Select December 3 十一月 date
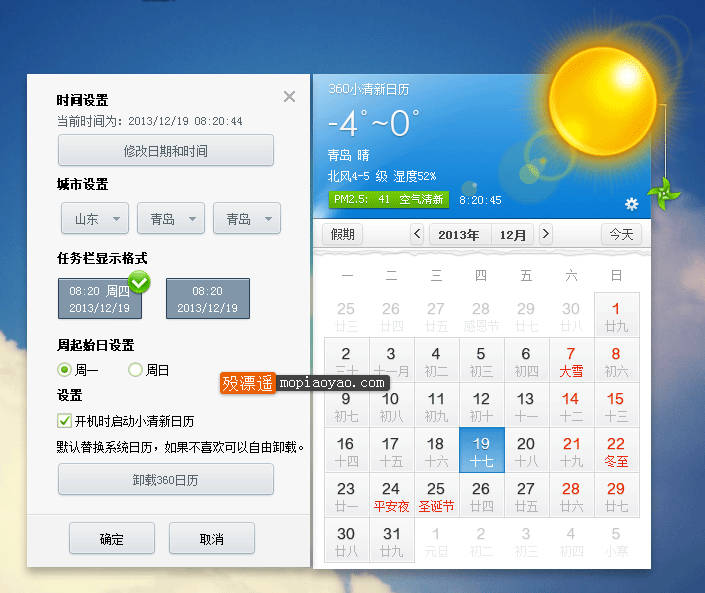705x593 pixels. coord(392,360)
